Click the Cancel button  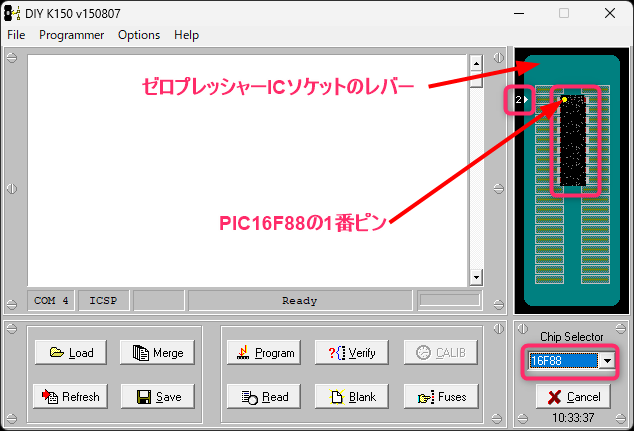[573, 397]
